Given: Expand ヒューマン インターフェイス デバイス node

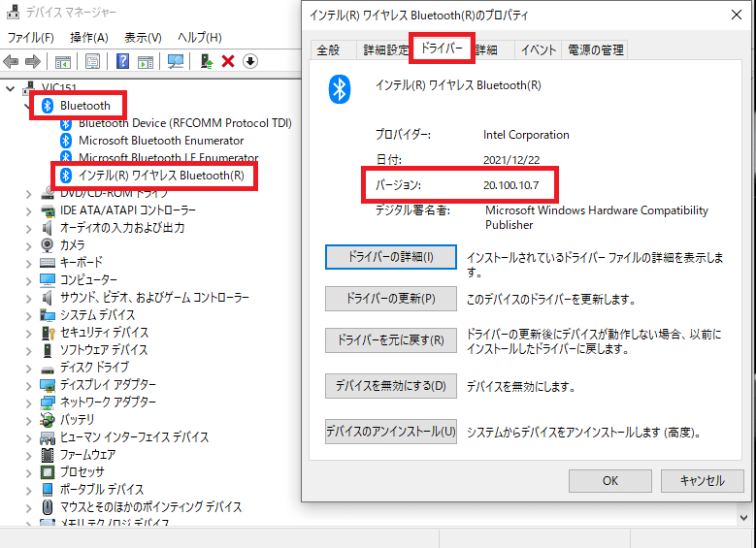Looking at the screenshot, I should click(x=28, y=438).
